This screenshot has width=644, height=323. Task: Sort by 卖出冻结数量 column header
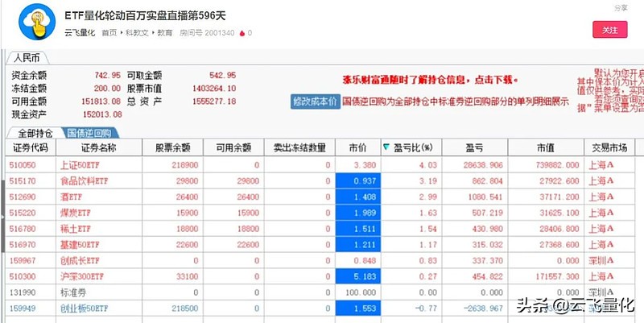coord(299,147)
